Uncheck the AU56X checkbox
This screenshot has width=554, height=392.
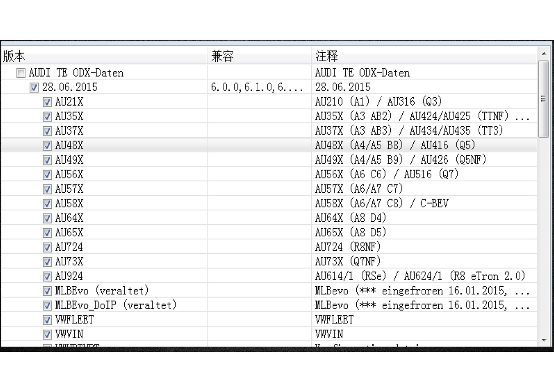click(x=47, y=175)
